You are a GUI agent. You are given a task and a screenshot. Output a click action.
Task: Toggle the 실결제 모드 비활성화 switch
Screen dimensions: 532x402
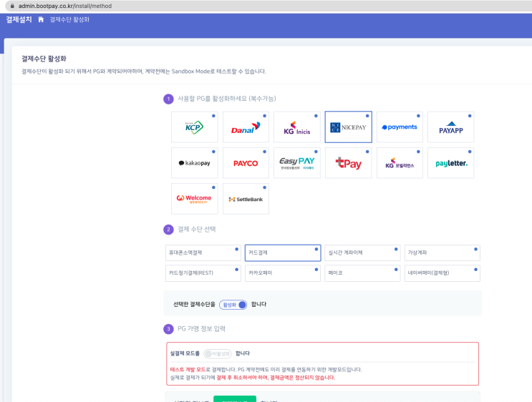(217, 353)
